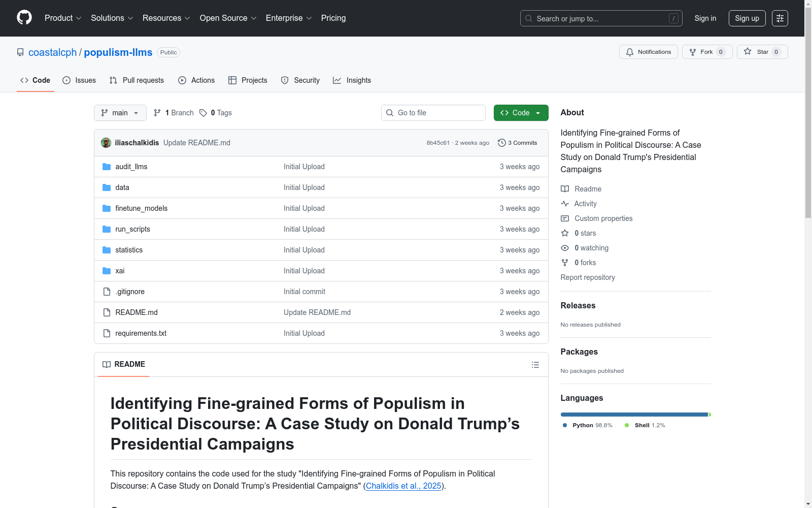Viewport: 812px width, 508px height.
Task: Focus the Go to file search field
Action: point(433,113)
